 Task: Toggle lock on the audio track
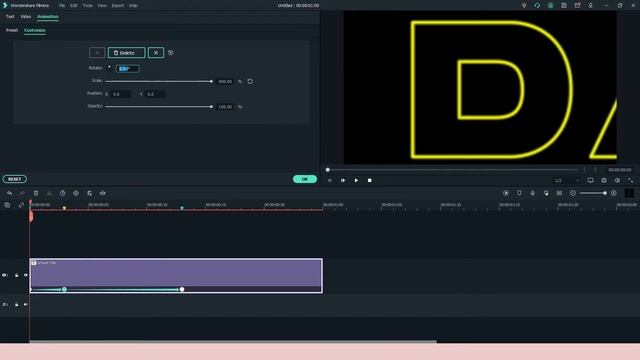pos(16,304)
